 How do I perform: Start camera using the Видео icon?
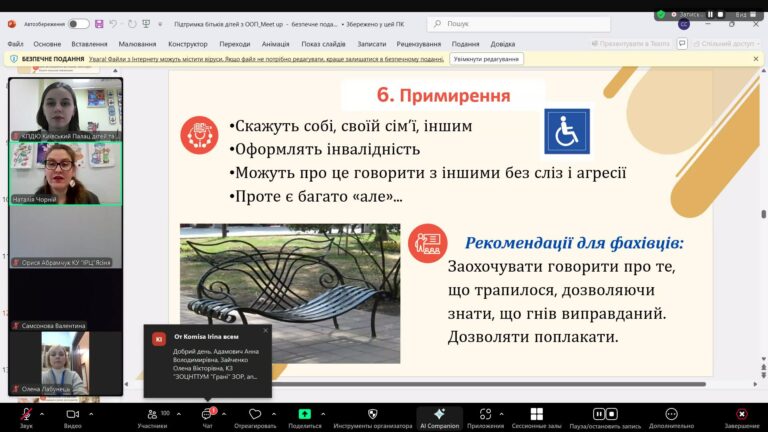[x=72, y=413]
